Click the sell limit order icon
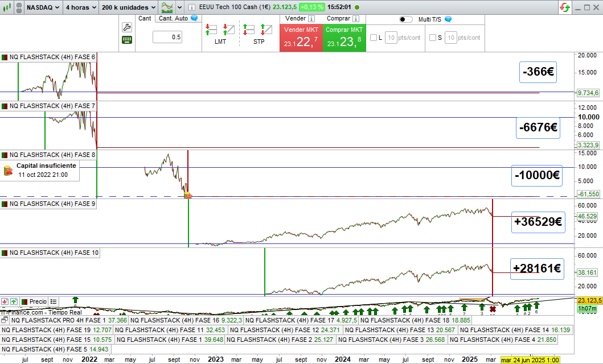This screenshot has height=364, width=603. [229, 30]
